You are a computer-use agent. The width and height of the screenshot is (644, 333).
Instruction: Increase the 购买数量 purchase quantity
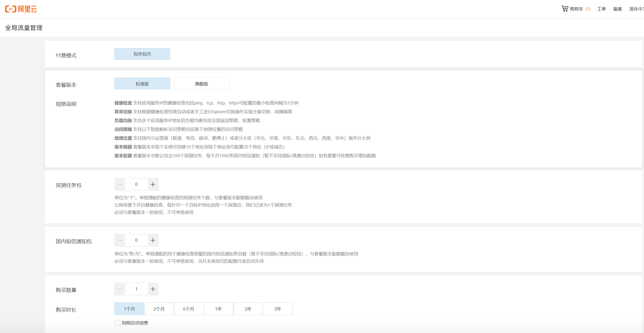pos(153,289)
